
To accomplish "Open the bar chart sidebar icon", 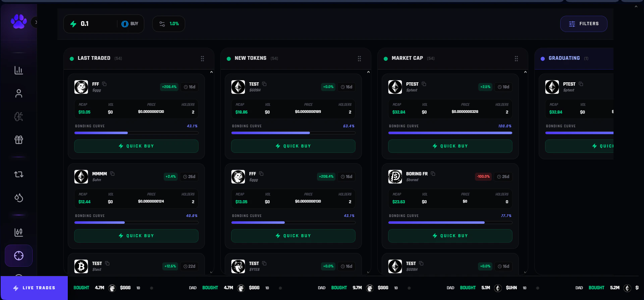I will 19,70.
